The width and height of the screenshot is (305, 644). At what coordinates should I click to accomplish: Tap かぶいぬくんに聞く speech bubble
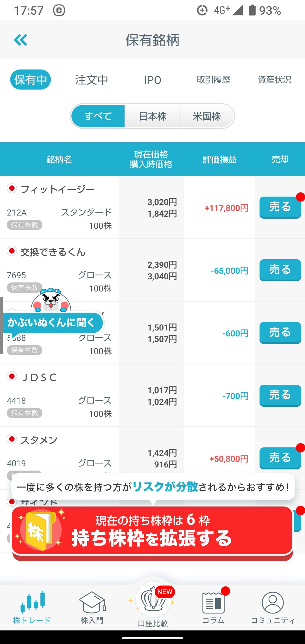(53, 323)
